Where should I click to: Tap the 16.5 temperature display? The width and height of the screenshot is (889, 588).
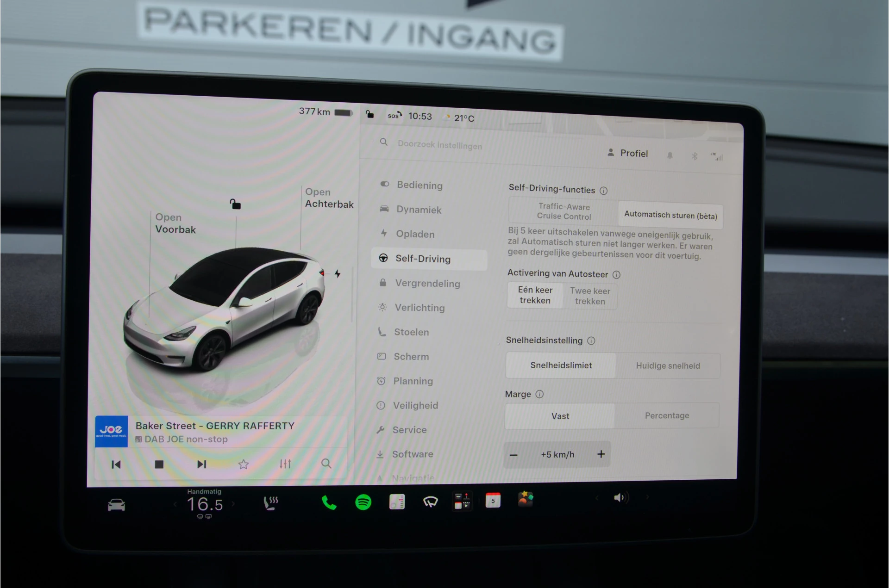205,505
